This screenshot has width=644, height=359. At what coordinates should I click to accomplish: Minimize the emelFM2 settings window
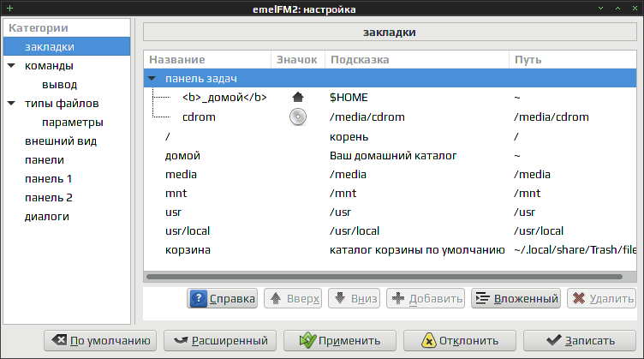[x=600, y=9]
